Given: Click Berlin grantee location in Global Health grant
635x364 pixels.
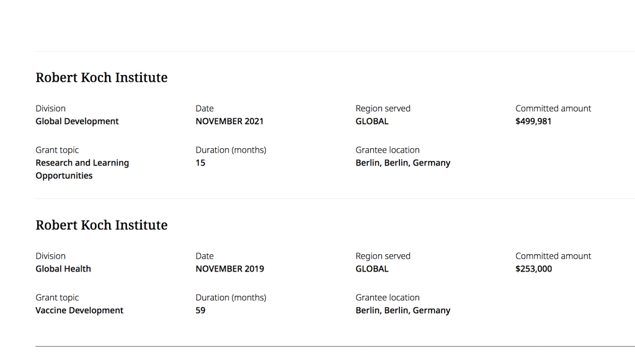Looking at the screenshot, I should pyautogui.click(x=402, y=311).
